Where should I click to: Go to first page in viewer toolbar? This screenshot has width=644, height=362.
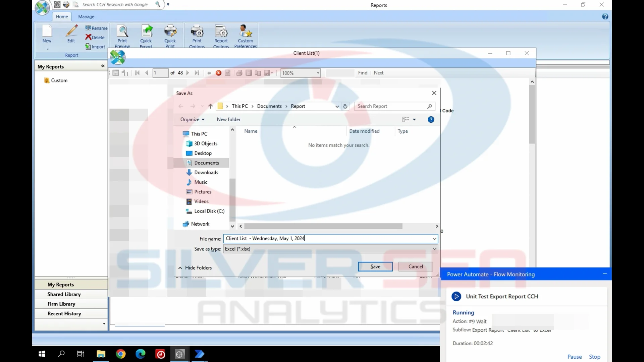[138, 73]
